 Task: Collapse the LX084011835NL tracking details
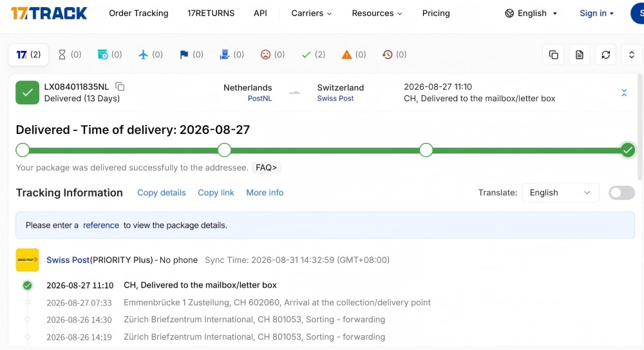coord(624,93)
